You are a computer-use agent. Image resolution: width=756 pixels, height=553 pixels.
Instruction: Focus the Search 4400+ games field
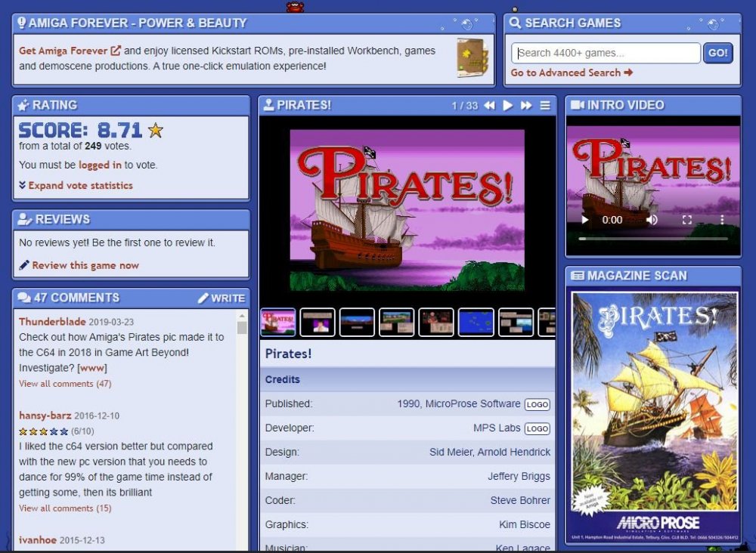tap(606, 53)
